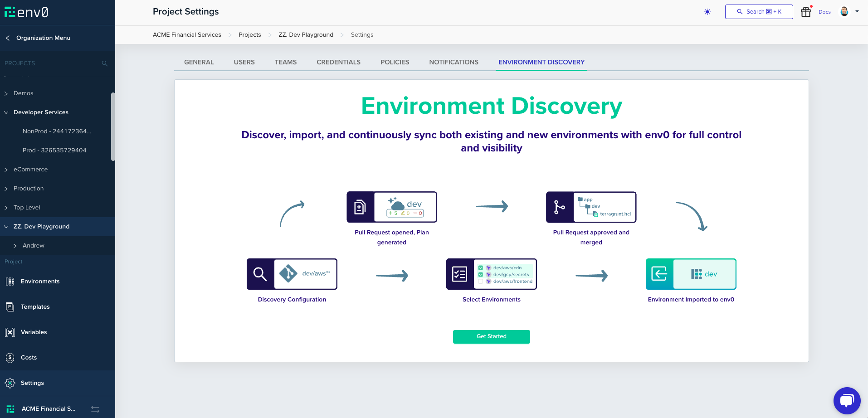
Task: Click the switch organization arrows icon
Action: [x=95, y=409]
